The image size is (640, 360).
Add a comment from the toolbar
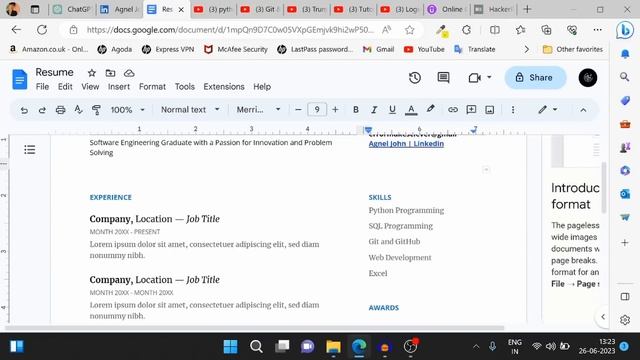point(471,109)
